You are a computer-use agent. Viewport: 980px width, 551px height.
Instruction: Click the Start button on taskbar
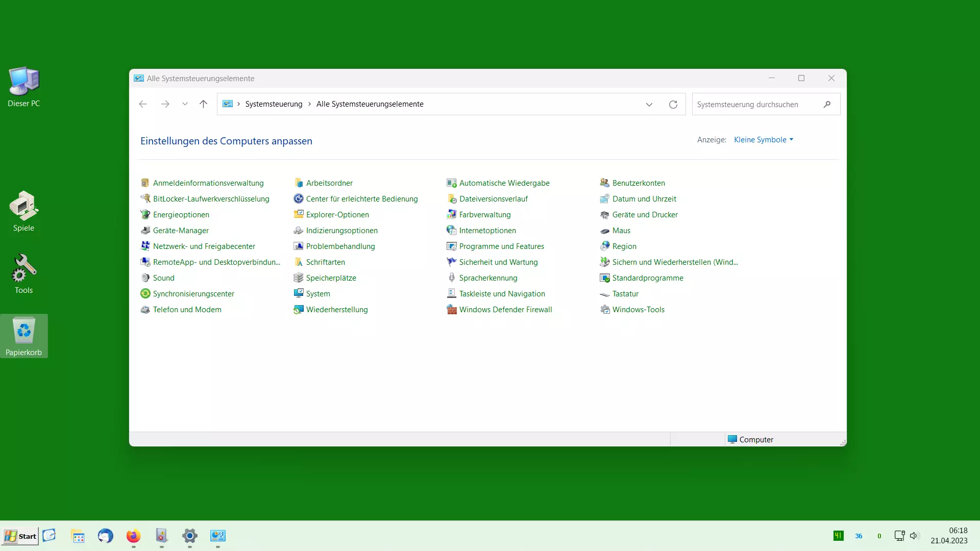(20, 536)
